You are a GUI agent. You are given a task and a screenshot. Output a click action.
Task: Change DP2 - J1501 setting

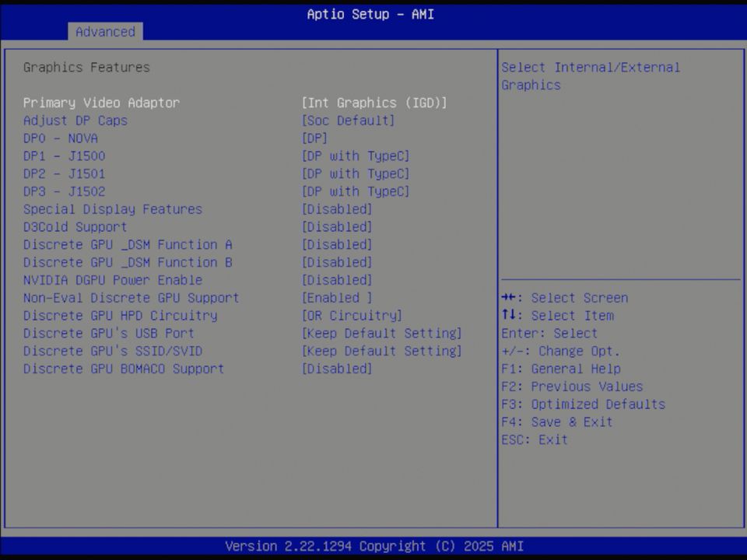click(65, 173)
